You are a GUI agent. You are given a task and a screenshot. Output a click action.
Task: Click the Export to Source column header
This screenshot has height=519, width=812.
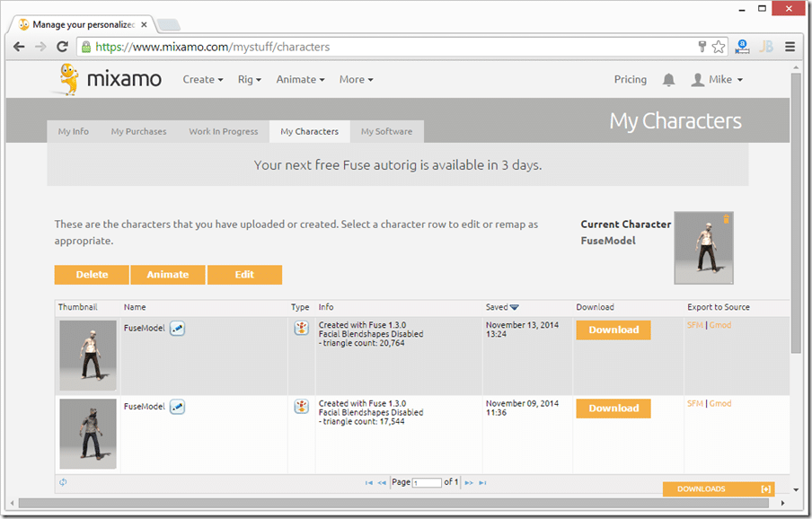click(719, 307)
